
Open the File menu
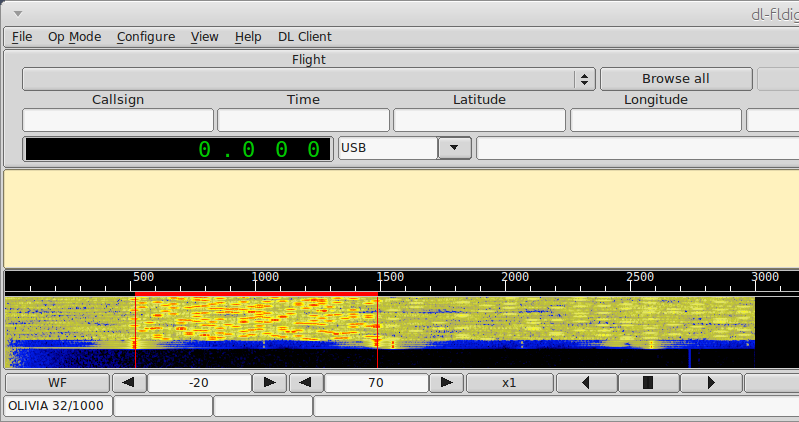coord(22,37)
